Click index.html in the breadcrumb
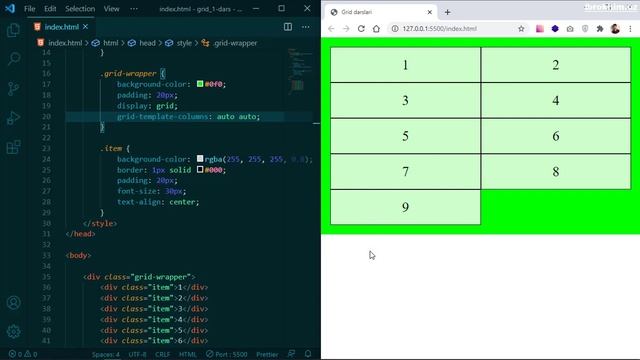640x360 pixels. click(x=65, y=43)
